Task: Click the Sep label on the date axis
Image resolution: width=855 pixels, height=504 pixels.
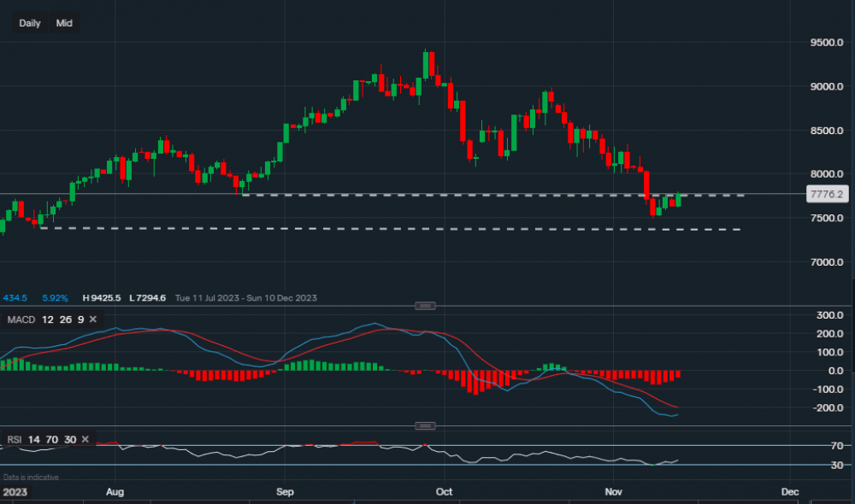Action: point(285,492)
